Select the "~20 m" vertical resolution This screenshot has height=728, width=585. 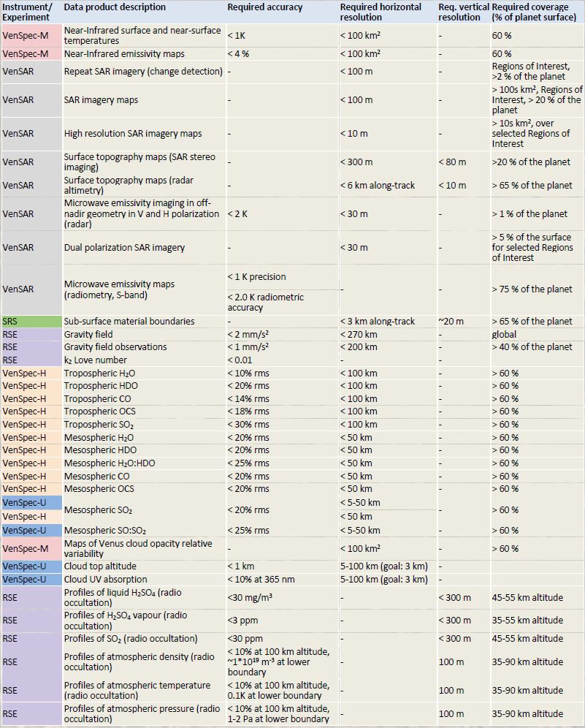coord(451,322)
